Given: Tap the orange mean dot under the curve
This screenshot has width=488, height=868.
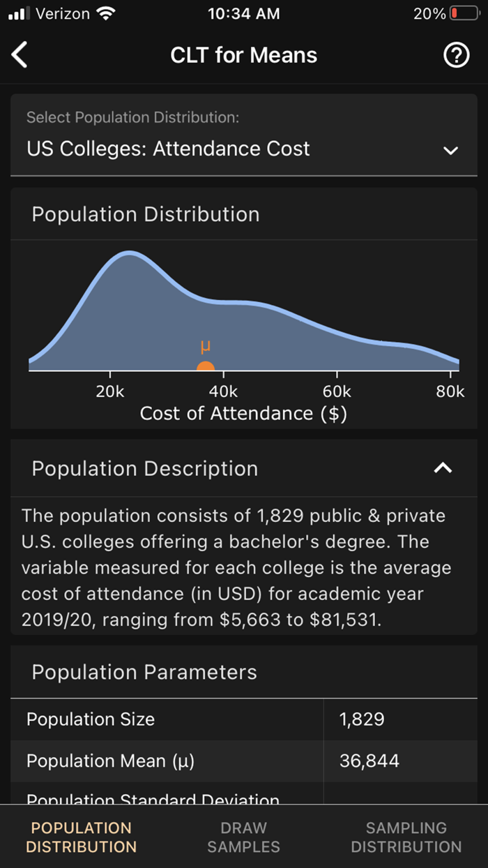Looking at the screenshot, I should click(x=207, y=364).
